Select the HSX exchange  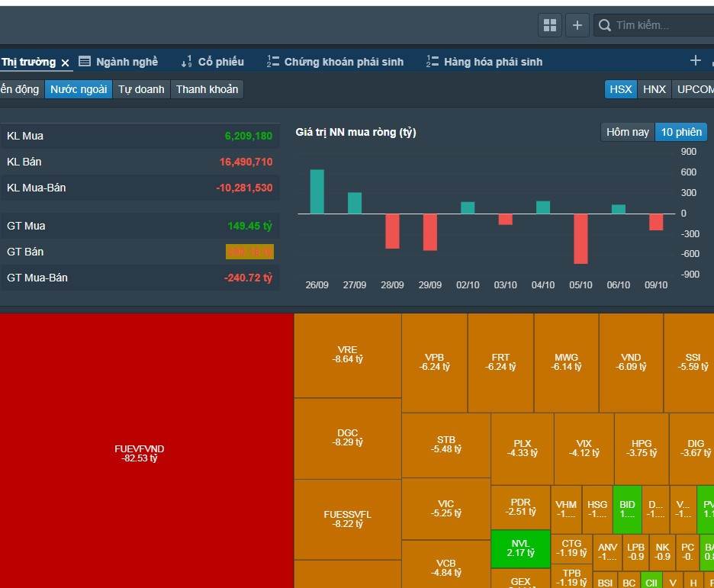(x=621, y=89)
